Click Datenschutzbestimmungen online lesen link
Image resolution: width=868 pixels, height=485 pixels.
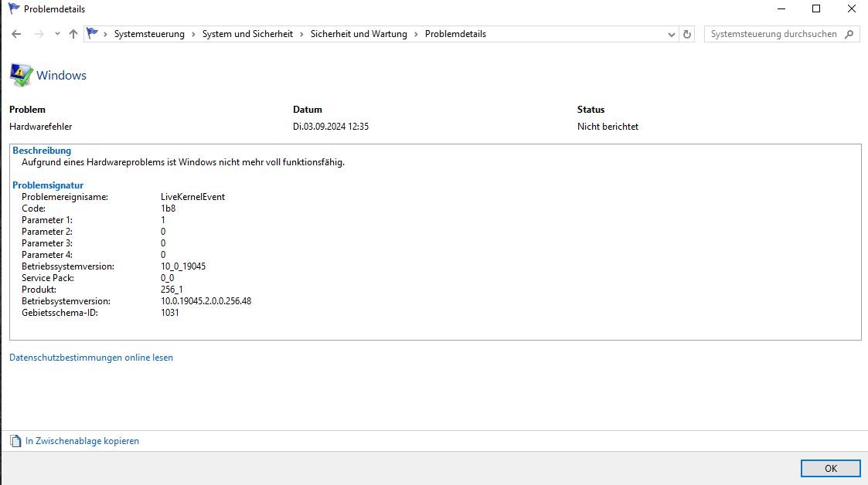[x=91, y=358]
